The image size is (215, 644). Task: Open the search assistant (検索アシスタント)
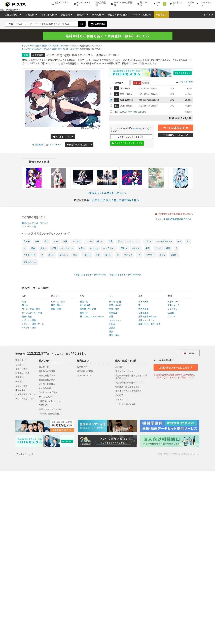60,4
